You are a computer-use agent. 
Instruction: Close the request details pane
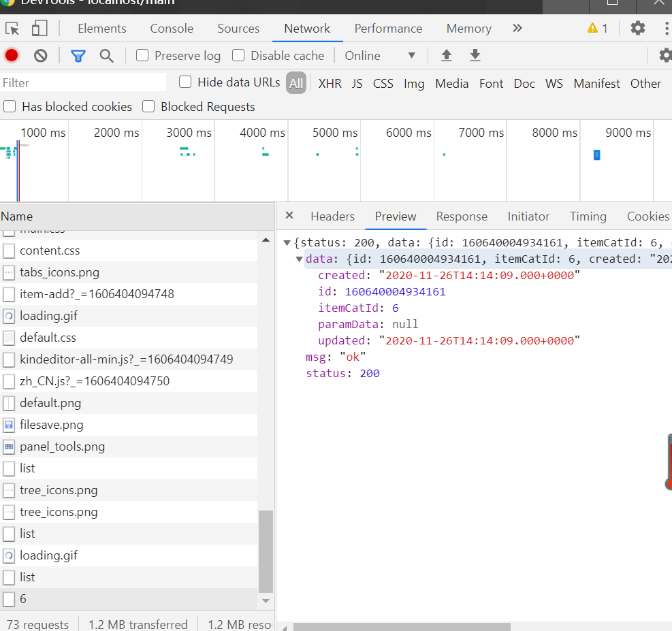[289, 216]
